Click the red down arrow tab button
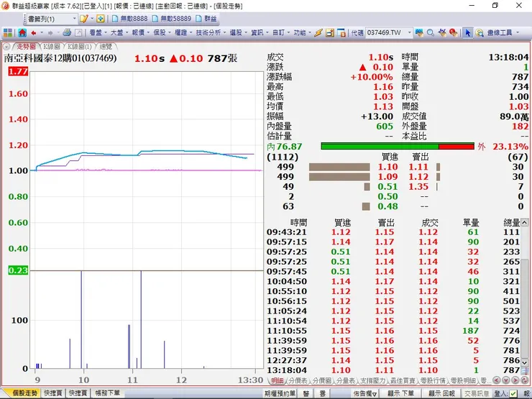This screenshot has height=399, width=532. [x=506, y=380]
